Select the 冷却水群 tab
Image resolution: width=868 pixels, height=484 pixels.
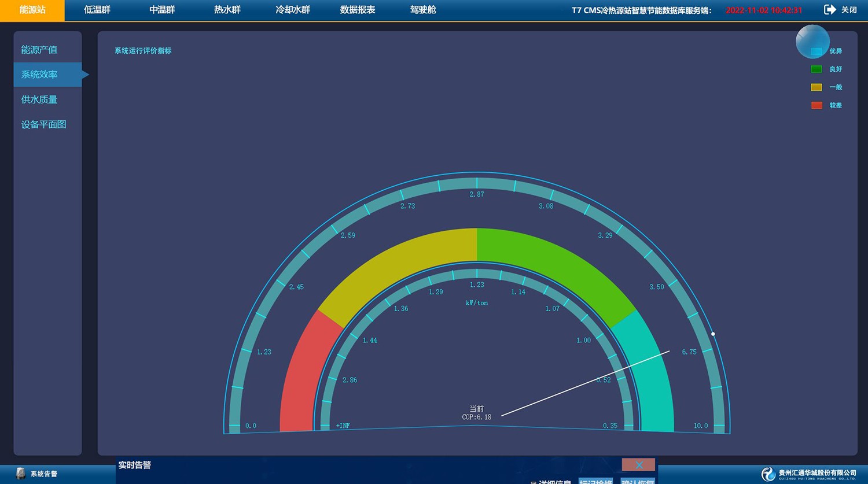click(x=293, y=10)
